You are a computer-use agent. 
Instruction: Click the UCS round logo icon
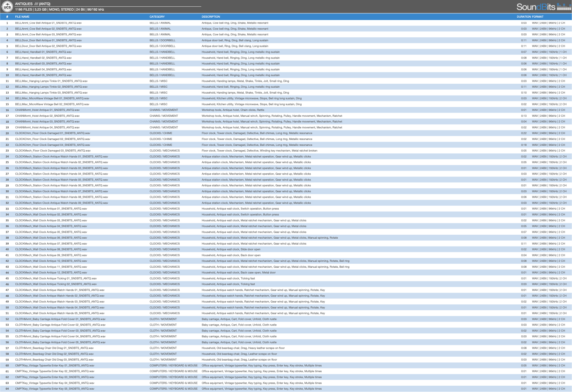pyautogui.click(x=7, y=7)
